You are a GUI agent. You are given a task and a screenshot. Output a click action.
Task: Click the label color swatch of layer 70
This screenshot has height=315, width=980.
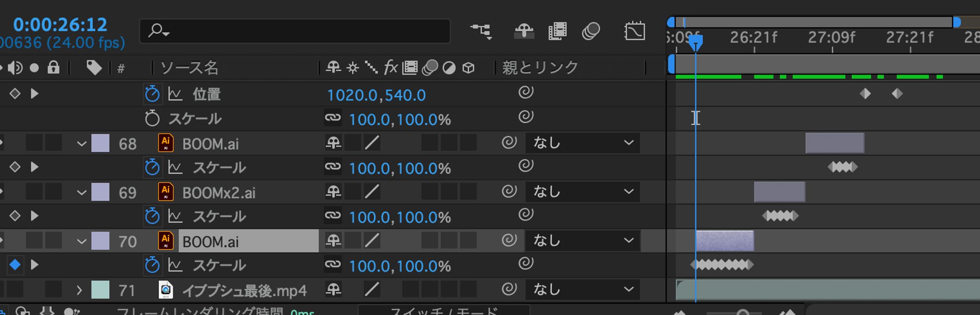[101, 241]
